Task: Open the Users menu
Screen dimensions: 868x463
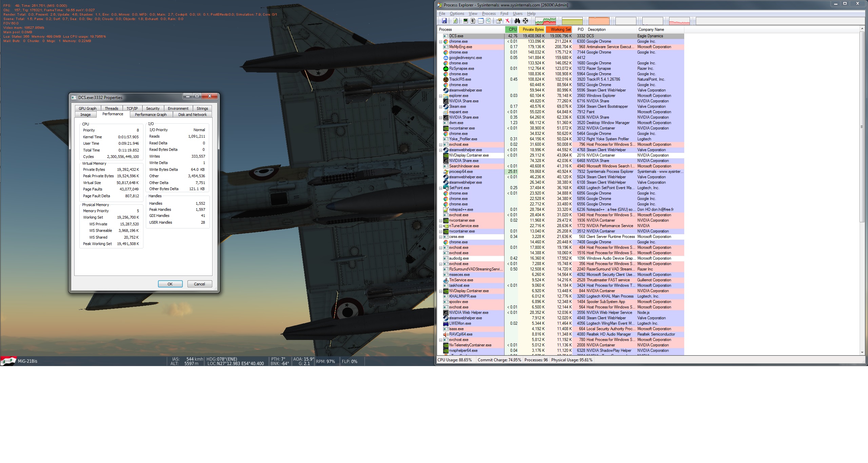Action: tap(517, 14)
